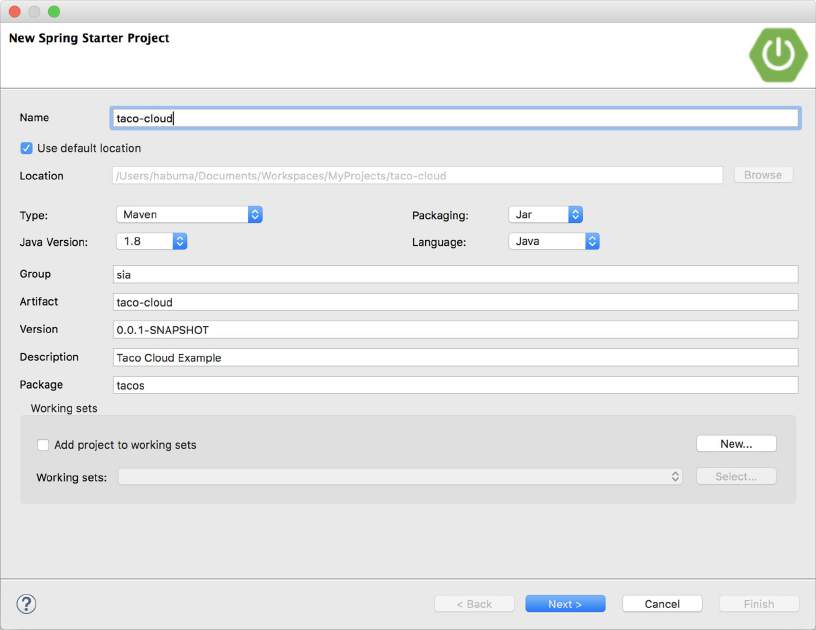Click the Description field reading Taco Cloud Example
Viewport: 816px width, 630px height.
coord(455,357)
